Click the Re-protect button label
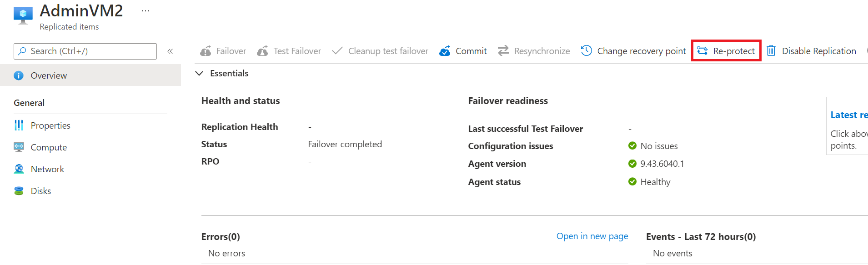 [734, 51]
